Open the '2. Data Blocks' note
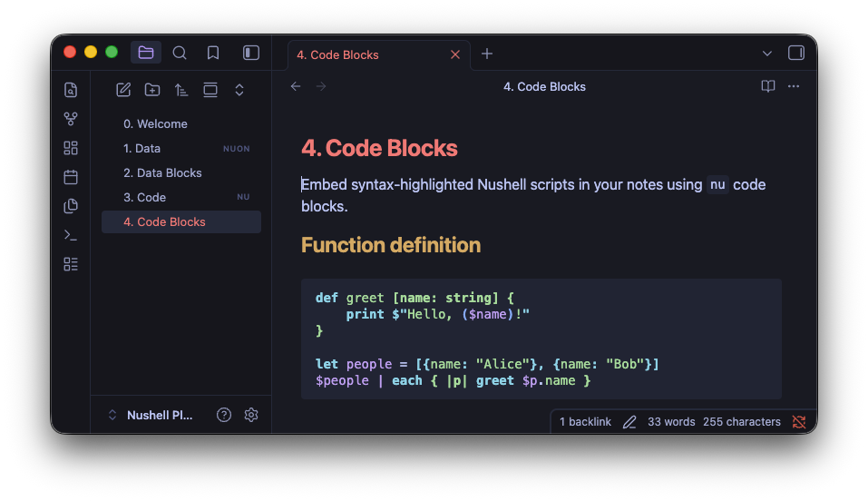 [x=181, y=173]
